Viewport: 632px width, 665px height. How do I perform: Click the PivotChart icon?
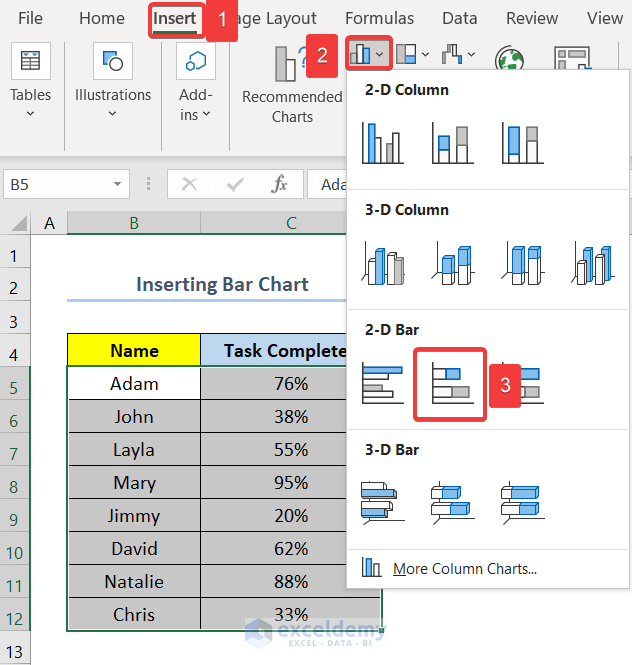[573, 58]
